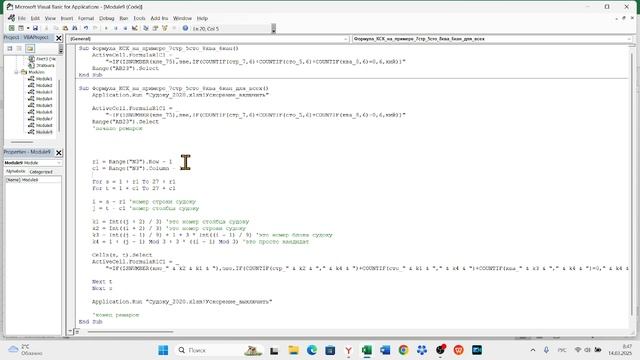Open File Explorer from the taskbar
This screenshot has width=640, height=360.
pyautogui.click(x=293, y=350)
